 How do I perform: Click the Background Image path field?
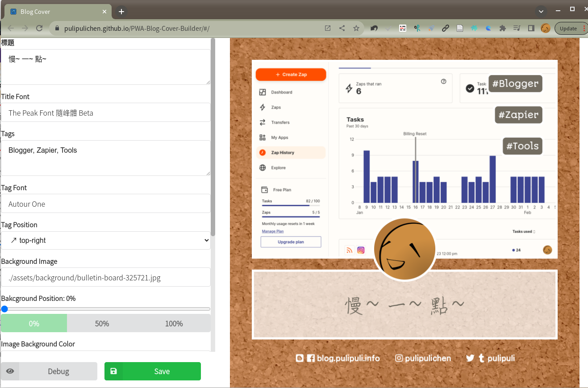106,277
